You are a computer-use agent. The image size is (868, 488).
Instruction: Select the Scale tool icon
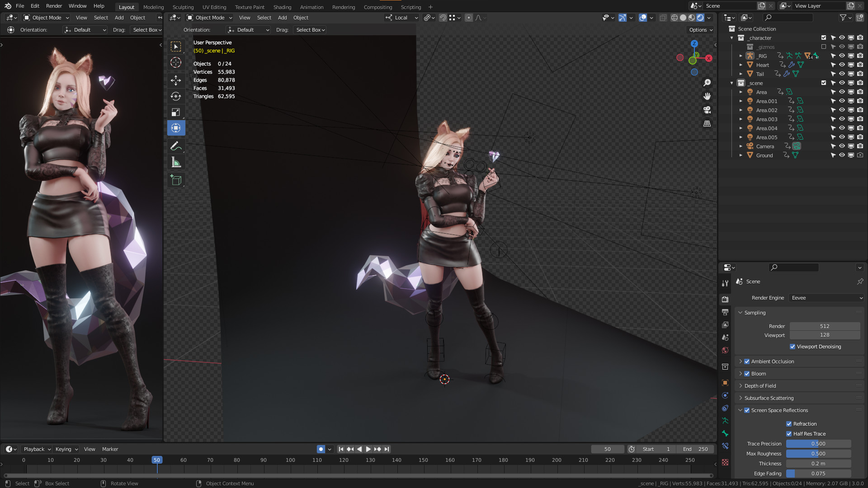176,112
